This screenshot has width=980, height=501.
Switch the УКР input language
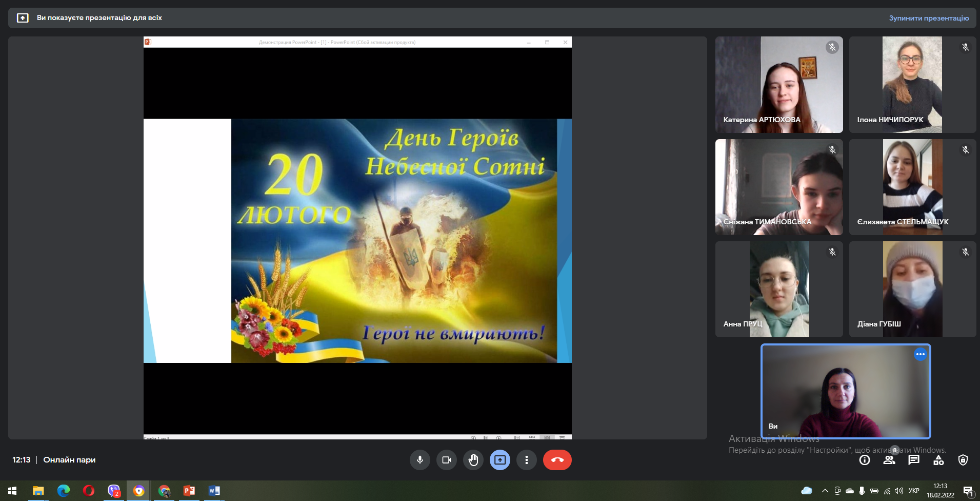(914, 491)
